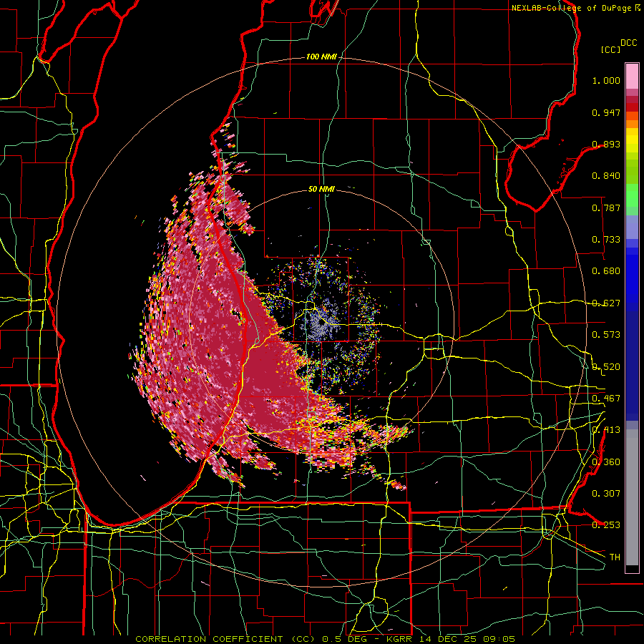
Task: Select the 0.893 scale value
Action: click(x=606, y=144)
